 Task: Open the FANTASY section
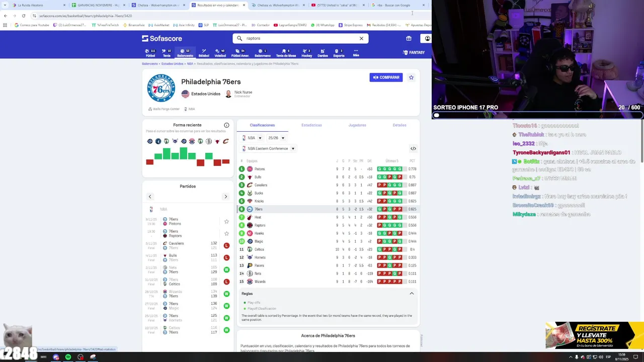[x=414, y=52]
